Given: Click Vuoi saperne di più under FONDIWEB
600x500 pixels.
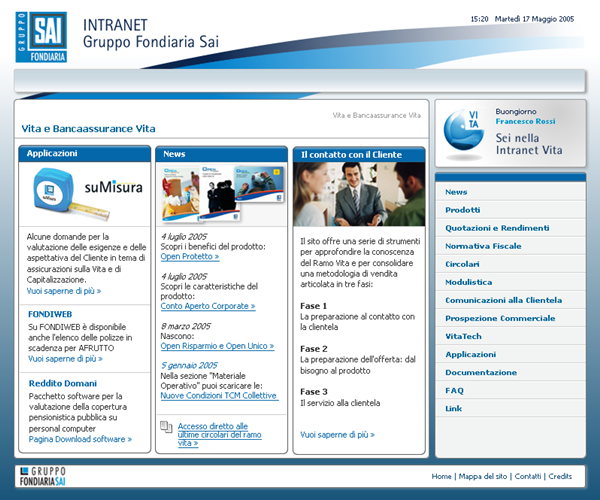Looking at the screenshot, I should tap(65, 359).
